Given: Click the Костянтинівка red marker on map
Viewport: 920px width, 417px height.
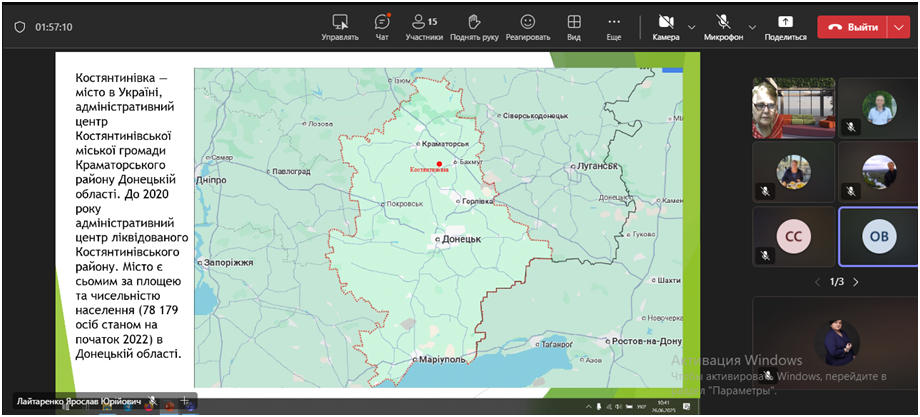Looking at the screenshot, I should [x=438, y=163].
